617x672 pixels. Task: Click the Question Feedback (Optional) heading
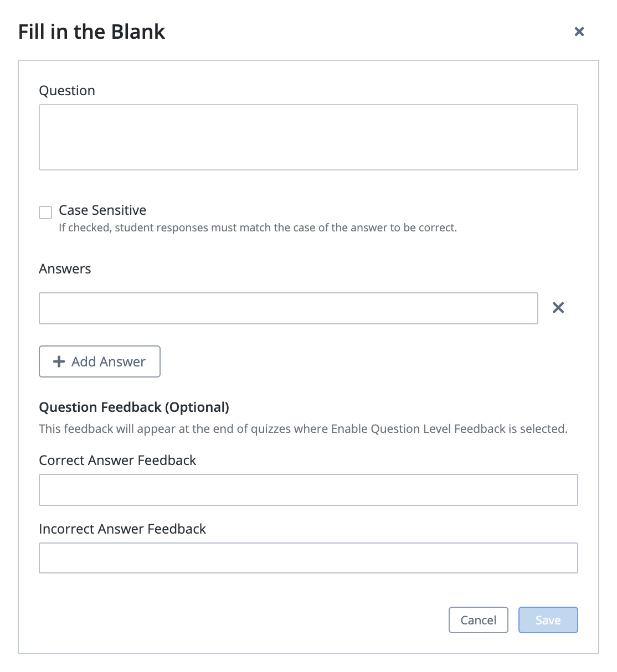point(134,407)
